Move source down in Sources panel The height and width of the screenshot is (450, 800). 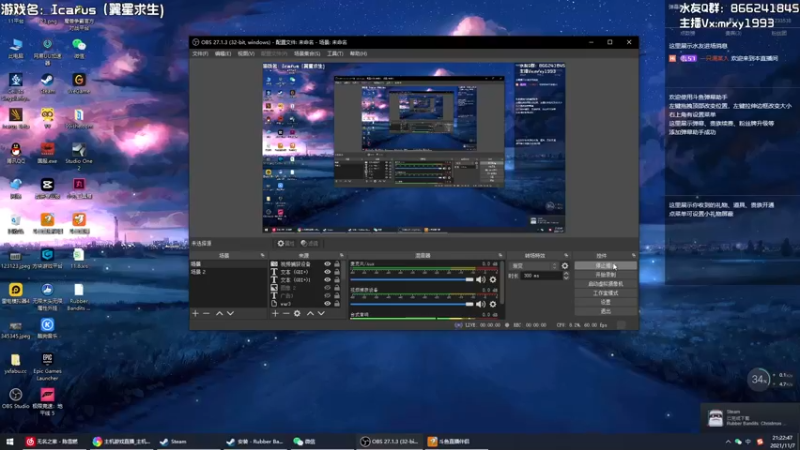click(x=321, y=313)
